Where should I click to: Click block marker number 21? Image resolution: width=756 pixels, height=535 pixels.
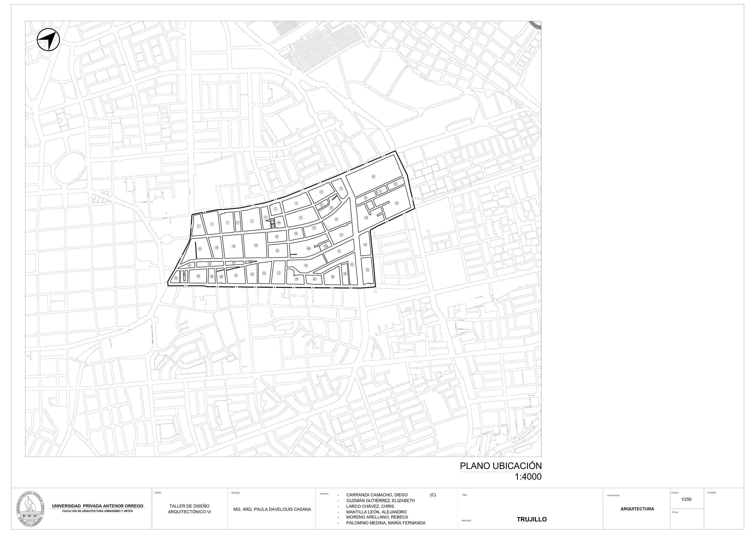pyautogui.click(x=337, y=219)
